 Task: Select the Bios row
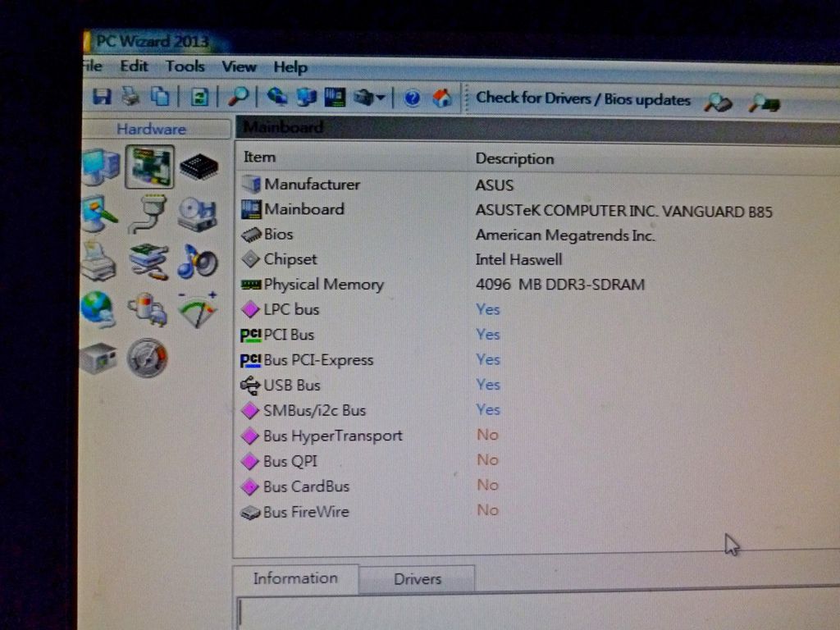[538, 235]
